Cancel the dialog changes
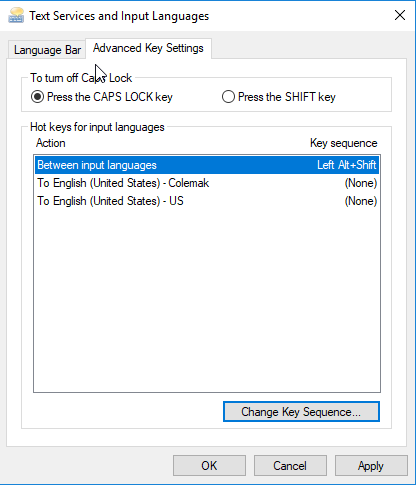Screen dimensions: 416x485 [290, 466]
